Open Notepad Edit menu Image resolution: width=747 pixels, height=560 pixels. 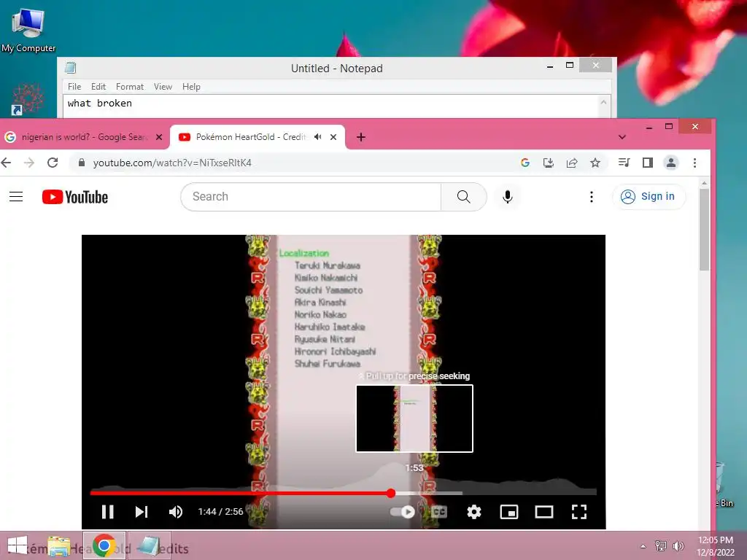tap(98, 87)
